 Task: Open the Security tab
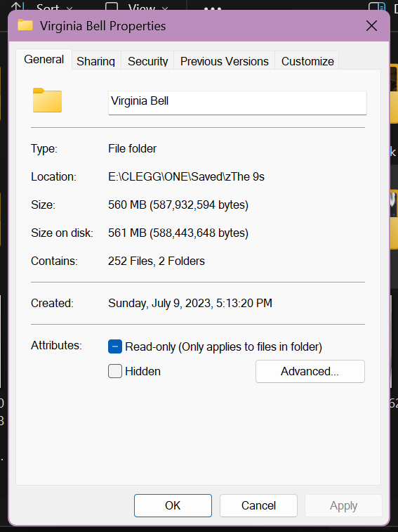(147, 61)
